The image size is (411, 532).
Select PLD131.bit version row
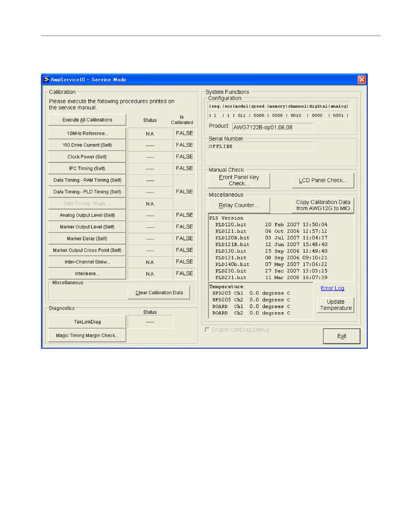tap(271, 258)
